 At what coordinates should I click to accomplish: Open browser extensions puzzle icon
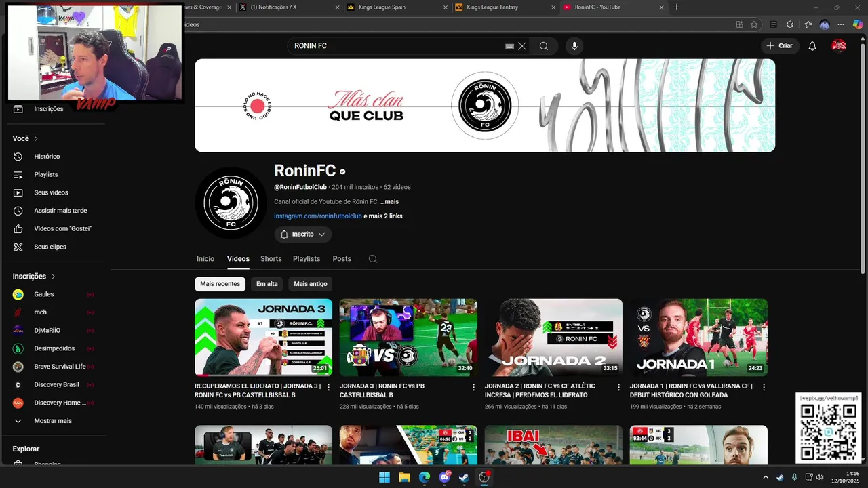pyautogui.click(x=790, y=24)
